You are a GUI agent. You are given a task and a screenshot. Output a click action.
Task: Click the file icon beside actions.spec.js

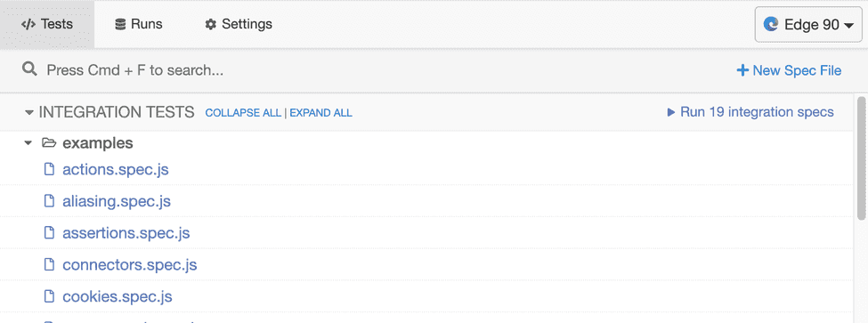pyautogui.click(x=49, y=169)
